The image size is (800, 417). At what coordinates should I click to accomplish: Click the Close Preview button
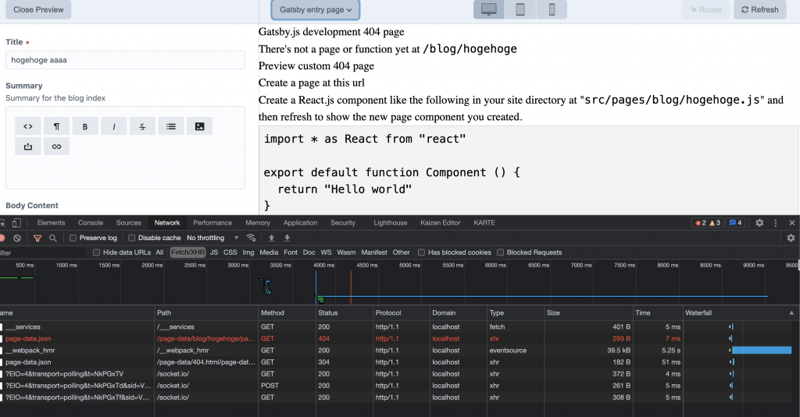38,10
